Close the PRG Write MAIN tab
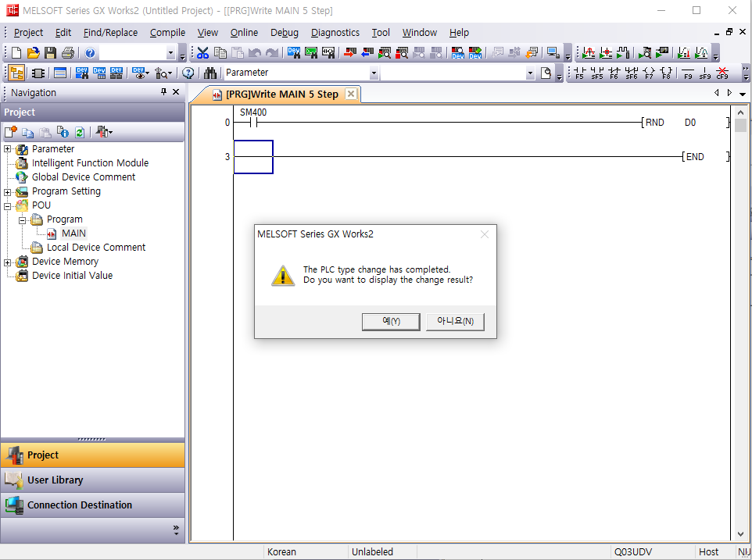The image size is (752, 560). tap(351, 94)
